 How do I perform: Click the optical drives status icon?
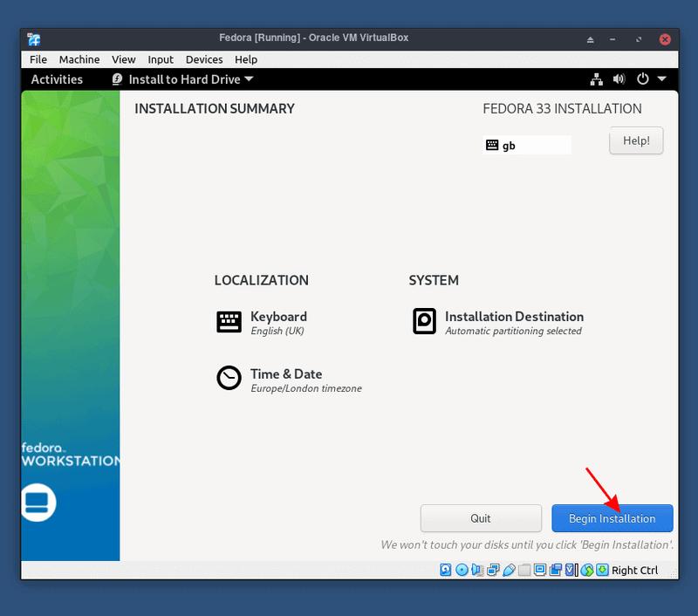[x=462, y=569]
